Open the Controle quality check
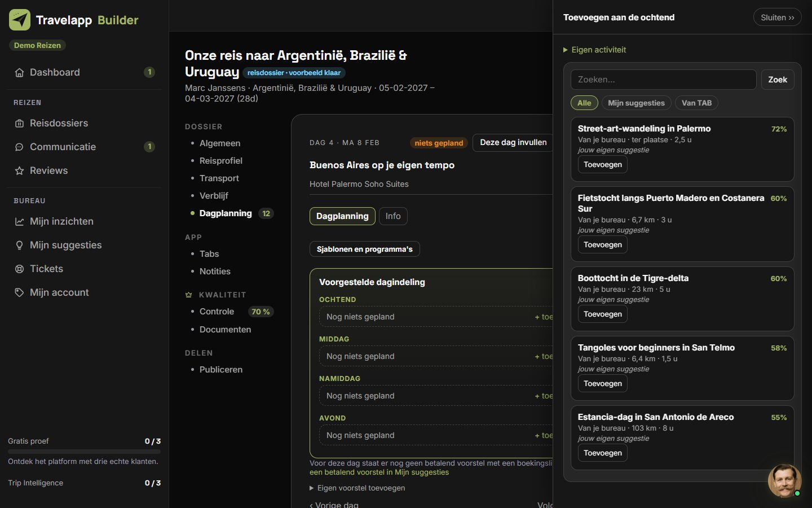812x508 pixels. [x=217, y=312]
